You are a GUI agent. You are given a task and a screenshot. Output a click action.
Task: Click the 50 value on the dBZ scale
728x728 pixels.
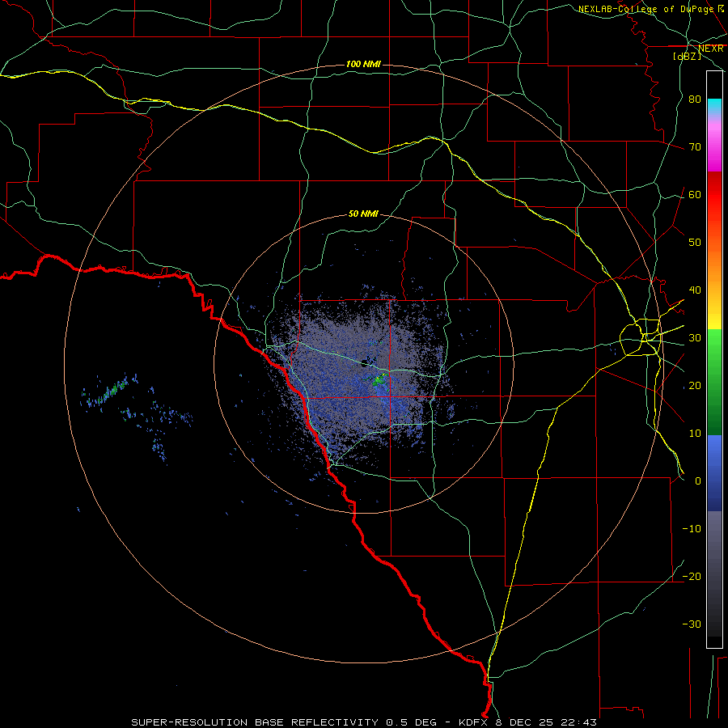(x=695, y=243)
